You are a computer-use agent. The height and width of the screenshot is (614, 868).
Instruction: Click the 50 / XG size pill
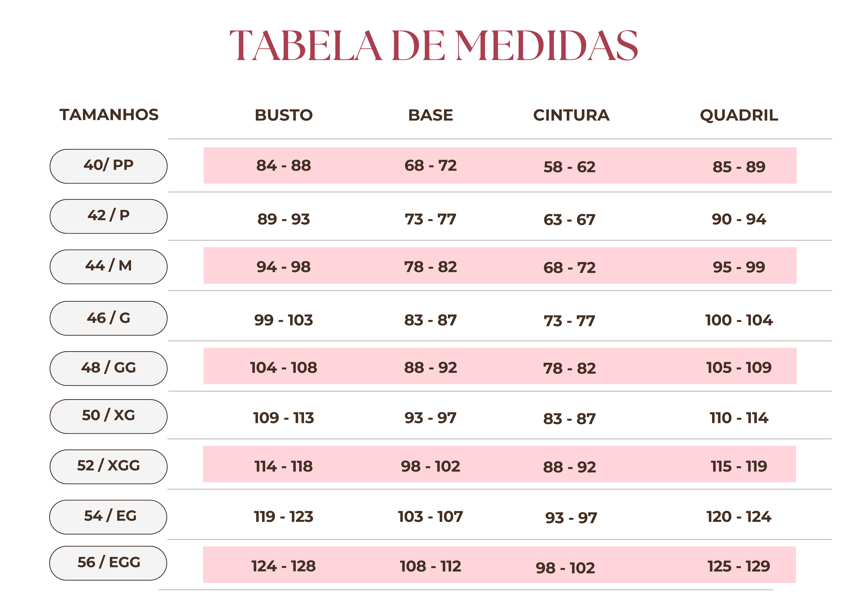pos(108,416)
